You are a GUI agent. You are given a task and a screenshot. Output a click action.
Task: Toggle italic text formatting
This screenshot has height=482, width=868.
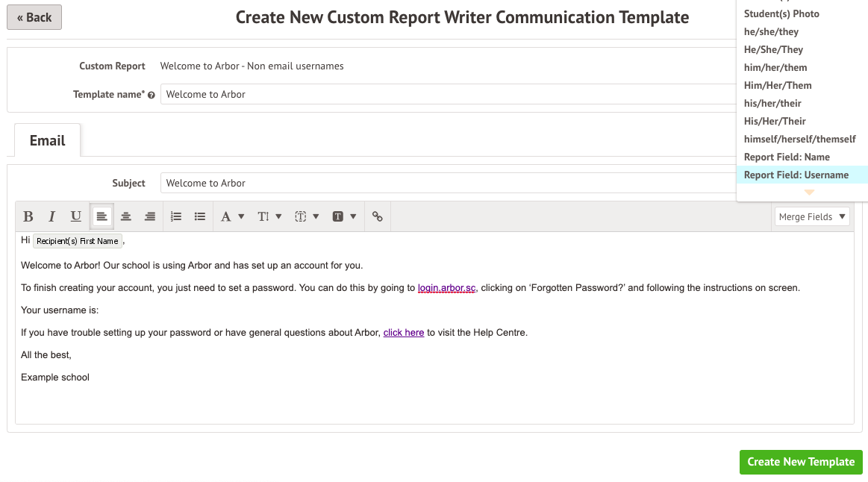pyautogui.click(x=52, y=216)
